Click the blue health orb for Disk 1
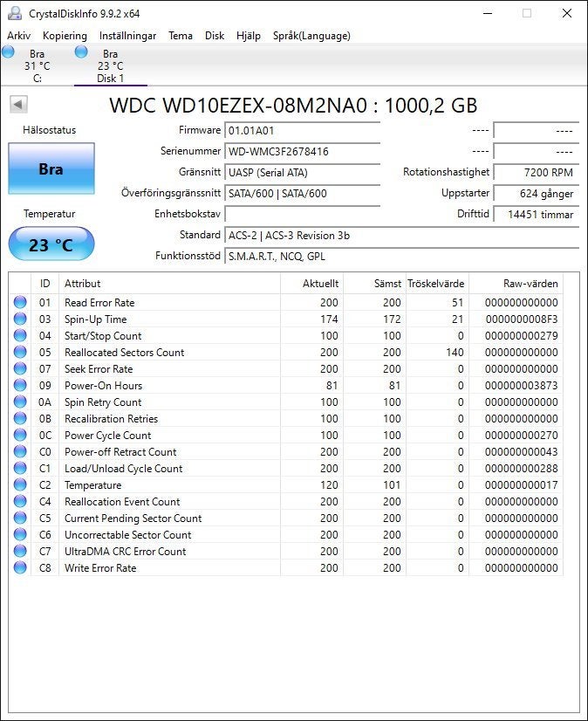Screen dimensions: 588x721 (81, 51)
